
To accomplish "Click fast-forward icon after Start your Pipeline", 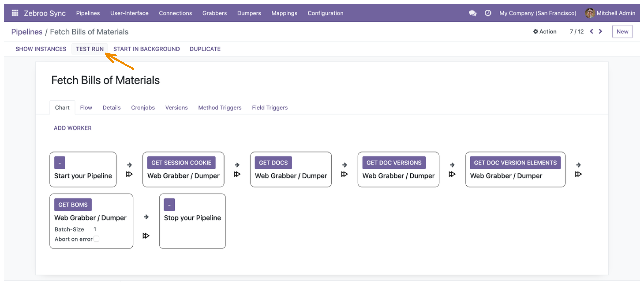I will coord(129,174).
